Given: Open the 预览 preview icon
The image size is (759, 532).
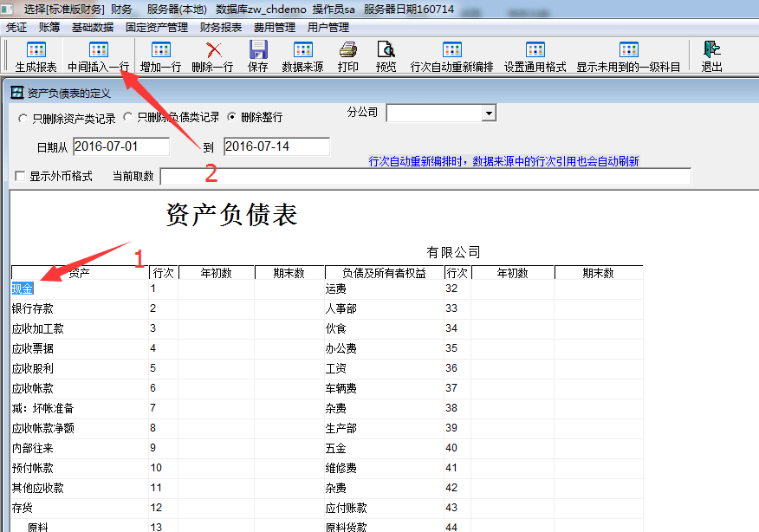Looking at the screenshot, I should click(386, 50).
